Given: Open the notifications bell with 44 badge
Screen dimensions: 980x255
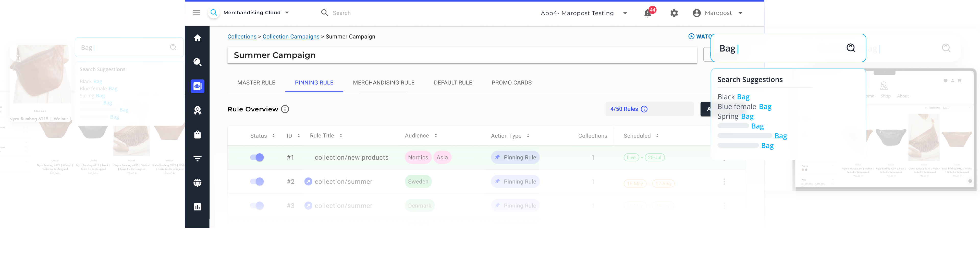Looking at the screenshot, I should (647, 13).
